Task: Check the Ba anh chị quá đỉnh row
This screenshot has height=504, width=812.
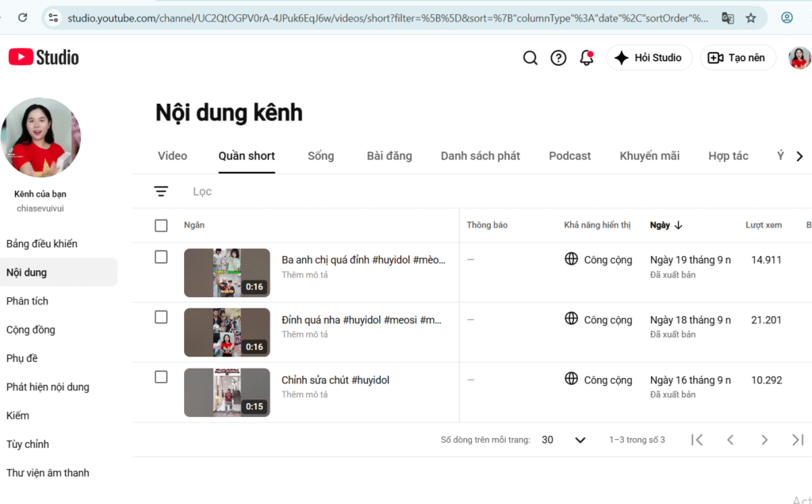Action: pyautogui.click(x=161, y=258)
